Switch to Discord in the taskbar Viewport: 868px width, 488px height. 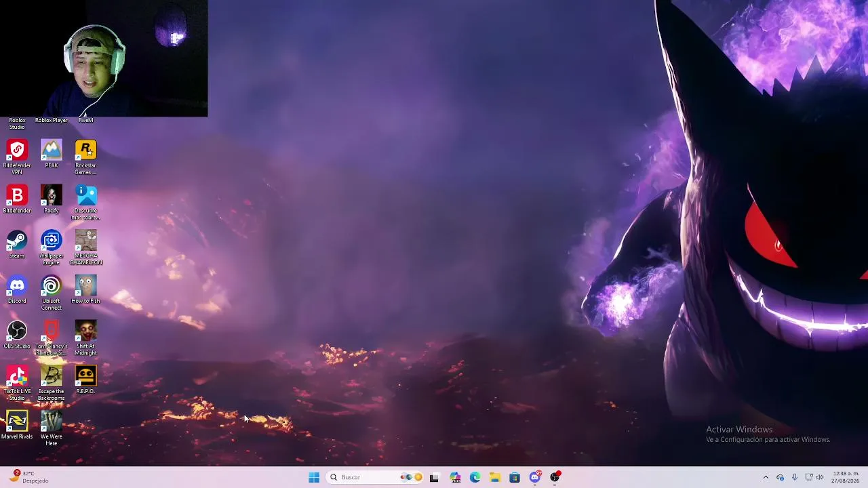(x=535, y=477)
